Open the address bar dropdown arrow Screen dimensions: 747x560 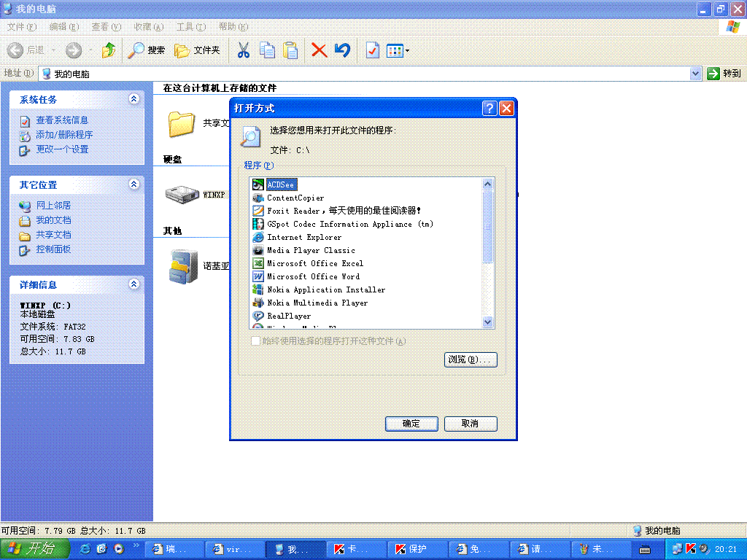(695, 74)
